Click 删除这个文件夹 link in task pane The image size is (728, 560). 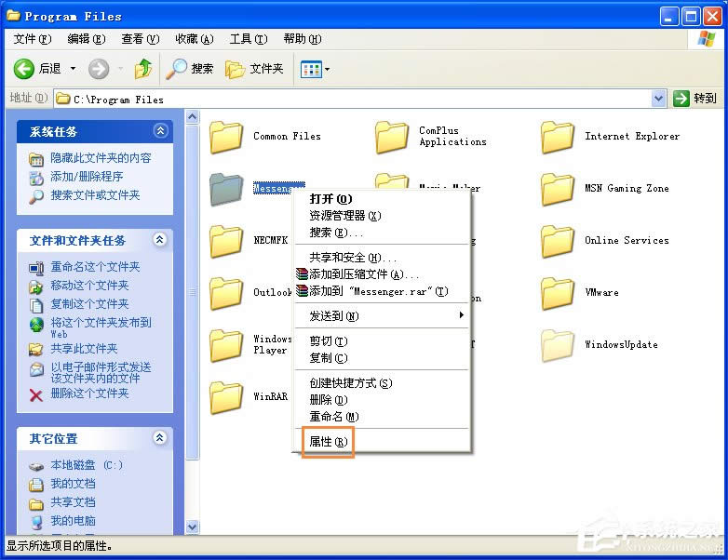tap(89, 393)
